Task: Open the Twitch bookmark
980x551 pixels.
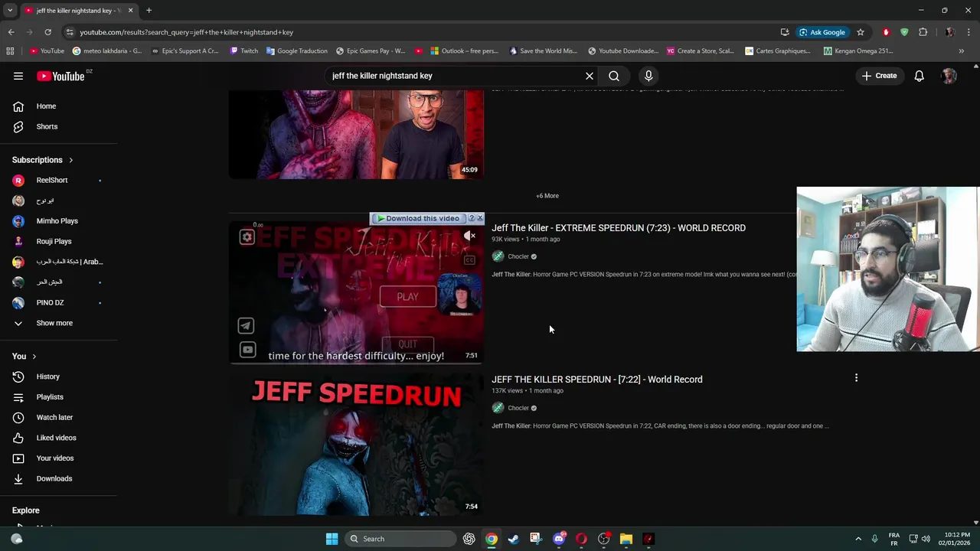Action: pos(244,51)
